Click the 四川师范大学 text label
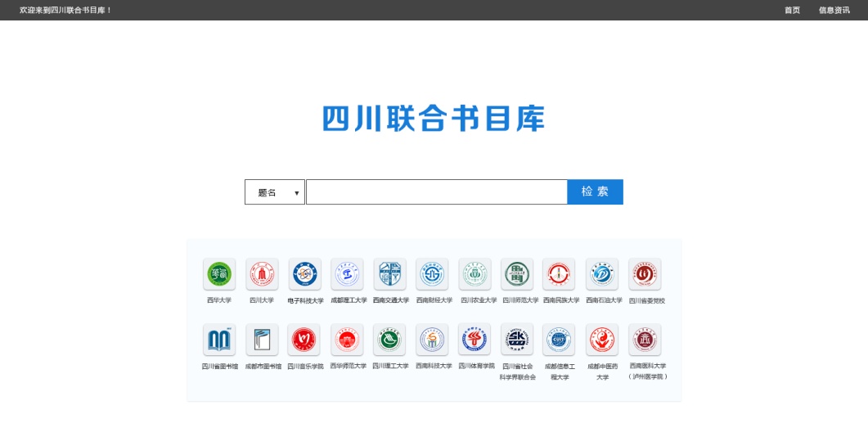Screen dimensions: 868x428 pos(520,300)
